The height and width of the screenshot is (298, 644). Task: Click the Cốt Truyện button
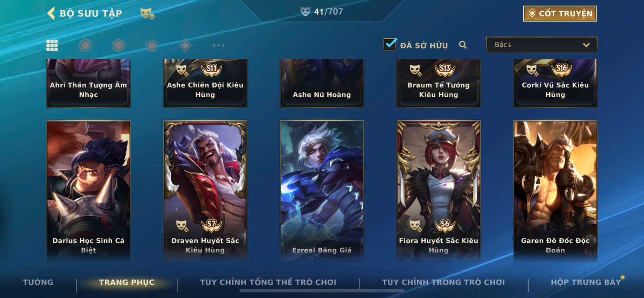click(x=560, y=13)
